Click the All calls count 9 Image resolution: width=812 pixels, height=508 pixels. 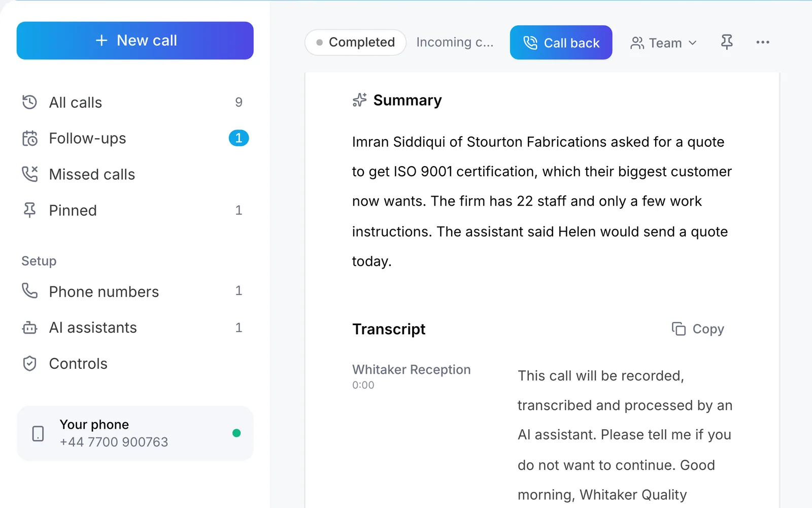(239, 102)
